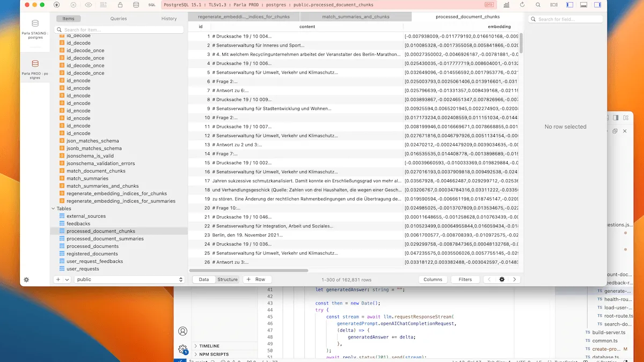644x362 pixels.
Task: Open the public schema dropdown
Action: [129, 279]
